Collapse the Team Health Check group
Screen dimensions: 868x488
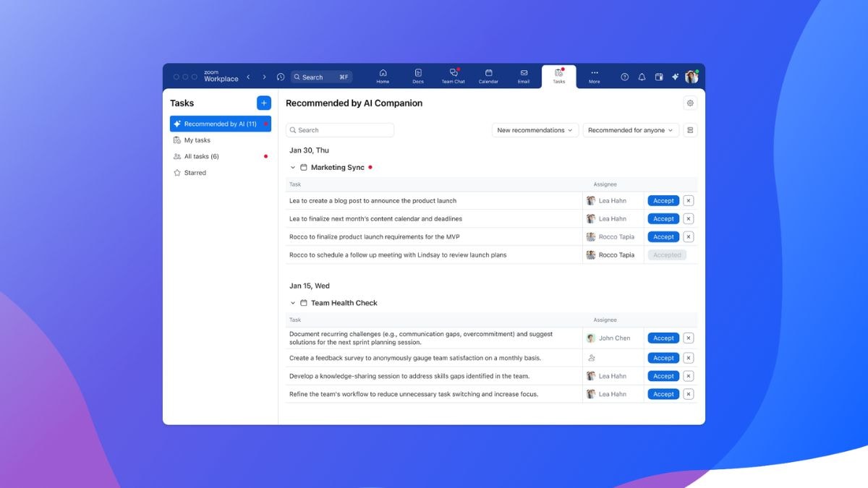coord(293,303)
